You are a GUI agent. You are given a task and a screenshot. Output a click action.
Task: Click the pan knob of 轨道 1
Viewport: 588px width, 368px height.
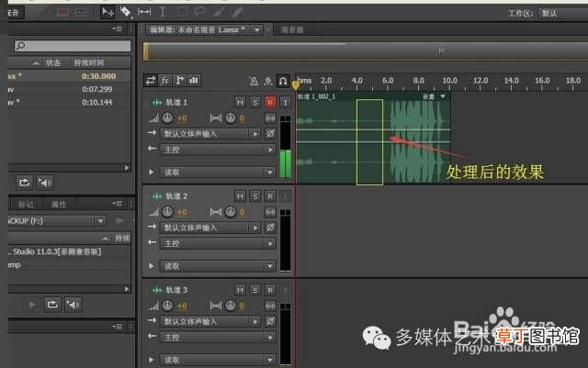pos(231,118)
